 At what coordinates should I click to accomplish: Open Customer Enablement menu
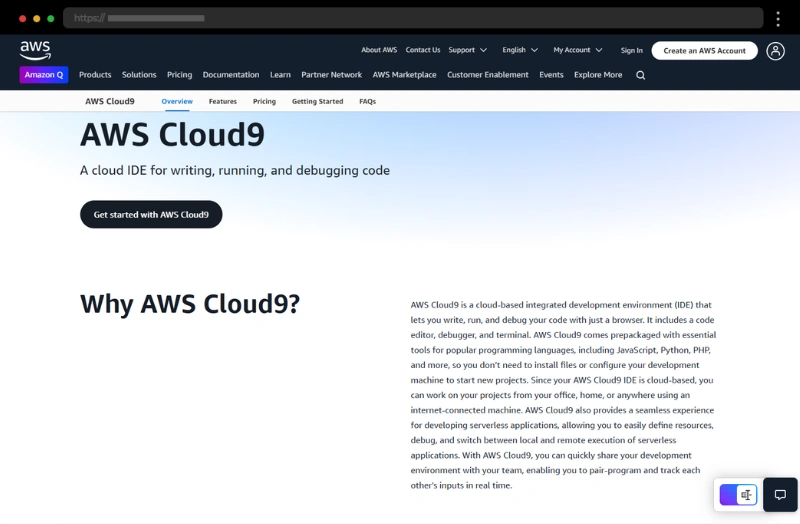(488, 74)
